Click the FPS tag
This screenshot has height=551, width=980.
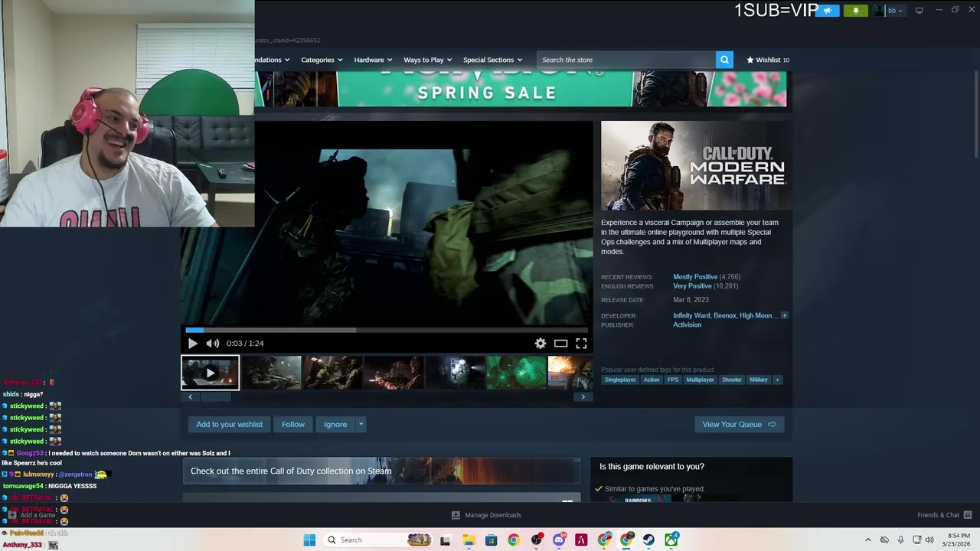[673, 380]
